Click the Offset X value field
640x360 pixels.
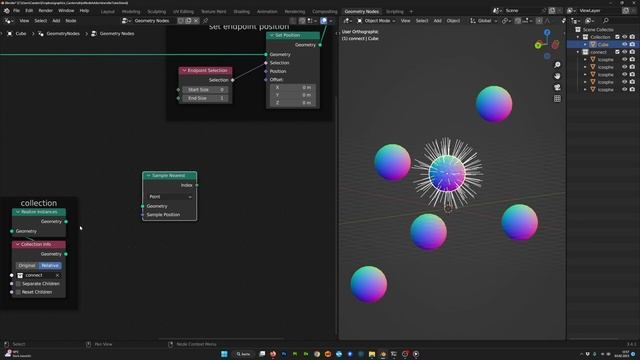coord(292,87)
